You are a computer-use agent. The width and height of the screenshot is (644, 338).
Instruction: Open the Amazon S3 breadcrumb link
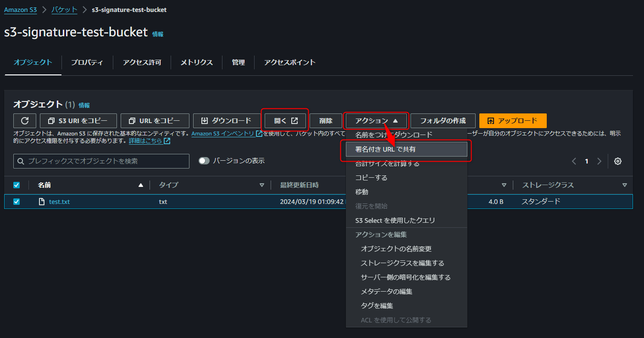[x=21, y=10]
